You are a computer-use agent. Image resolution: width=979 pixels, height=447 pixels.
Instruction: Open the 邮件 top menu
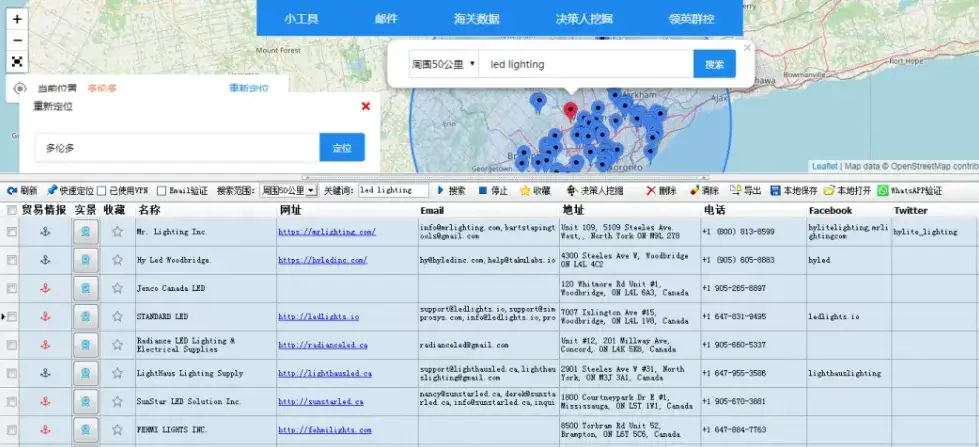(x=386, y=19)
